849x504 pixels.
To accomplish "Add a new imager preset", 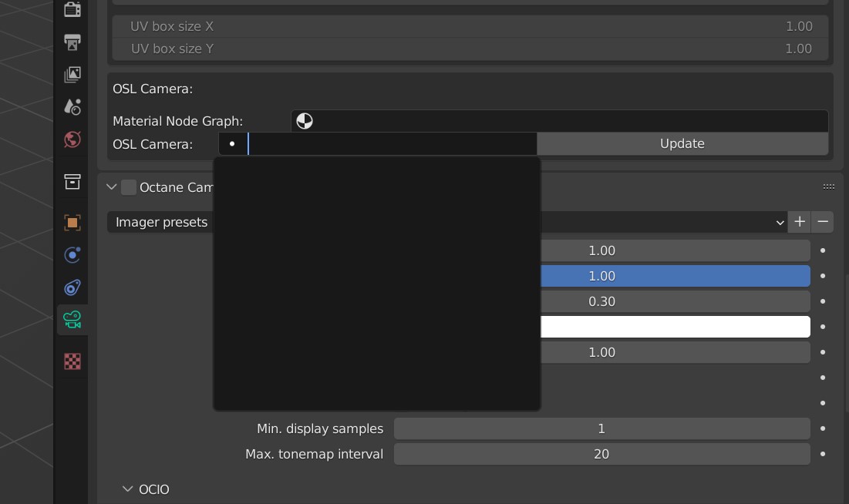I will pos(800,222).
